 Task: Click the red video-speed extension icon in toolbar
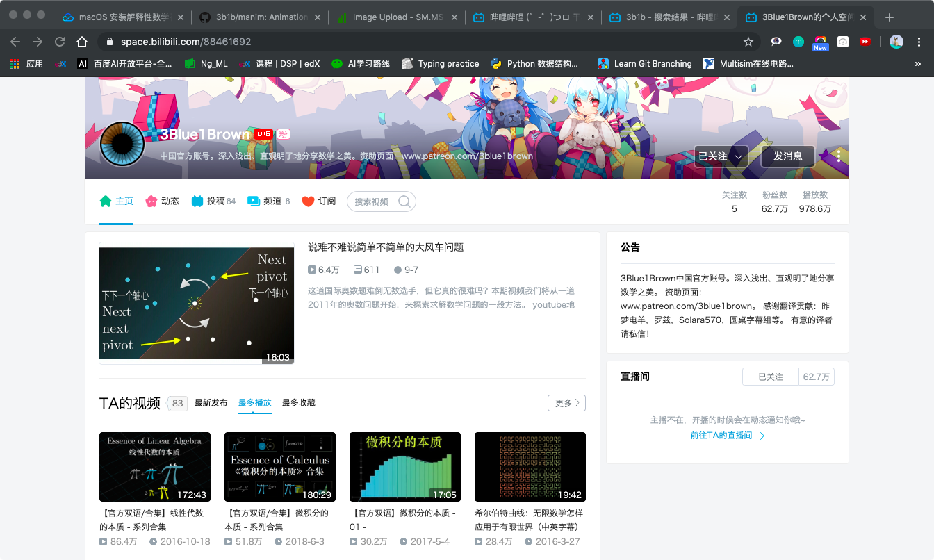coord(865,42)
